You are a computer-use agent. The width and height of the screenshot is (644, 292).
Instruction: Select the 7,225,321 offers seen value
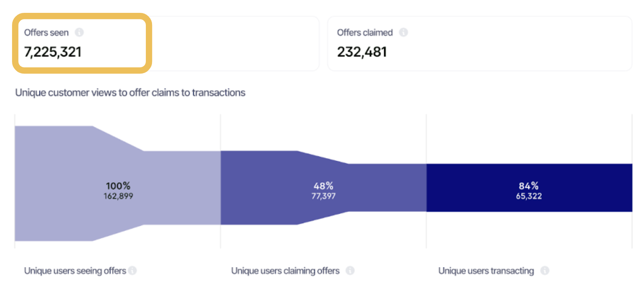point(53,52)
